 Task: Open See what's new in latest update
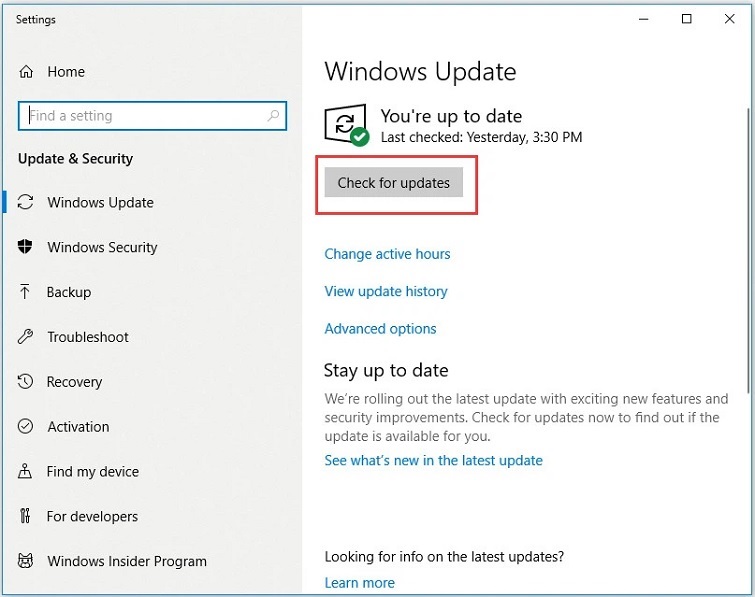(x=433, y=461)
